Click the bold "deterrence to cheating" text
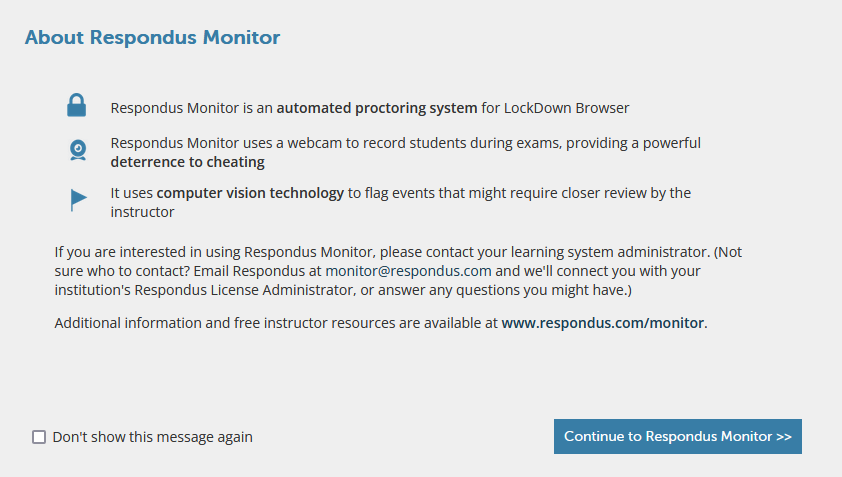842x477 pixels. pyautogui.click(x=187, y=162)
